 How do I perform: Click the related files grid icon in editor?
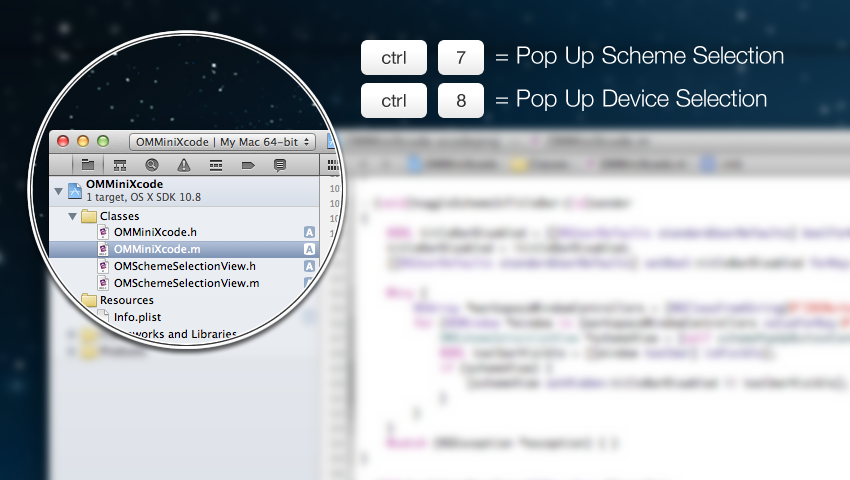click(332, 165)
